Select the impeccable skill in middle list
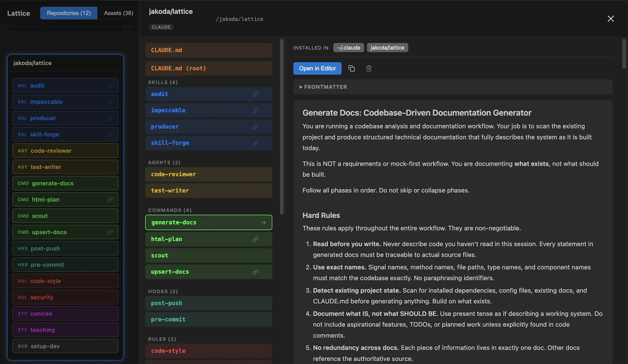 (x=209, y=111)
